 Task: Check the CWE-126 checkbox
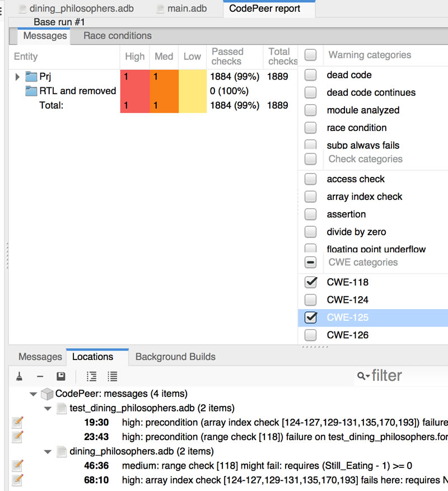click(x=310, y=335)
